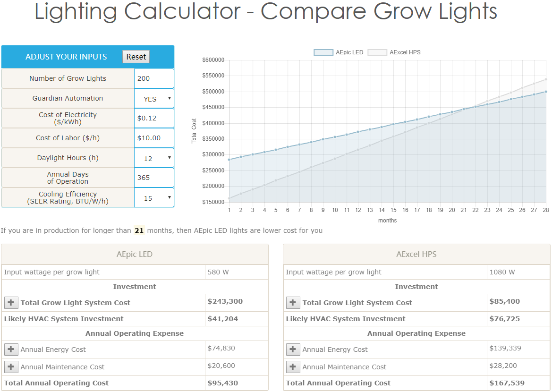Click the $41,204 HVAC investment value
552x392 pixels.
tap(222, 319)
